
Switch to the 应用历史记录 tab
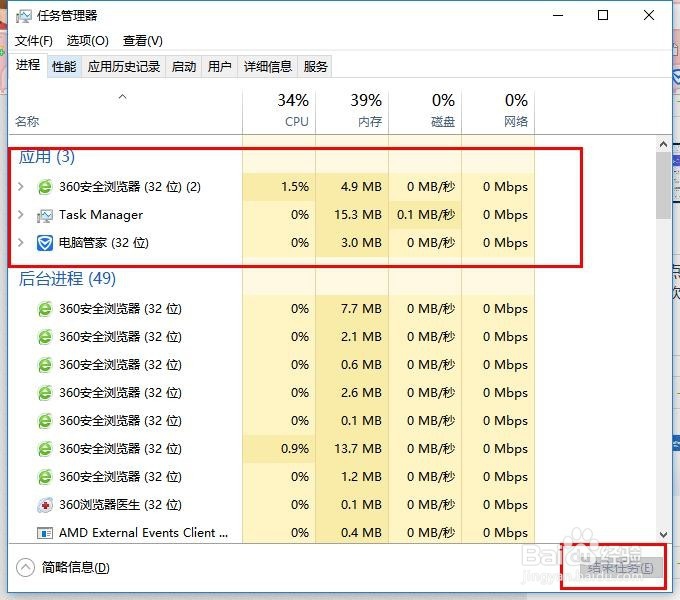[124, 67]
